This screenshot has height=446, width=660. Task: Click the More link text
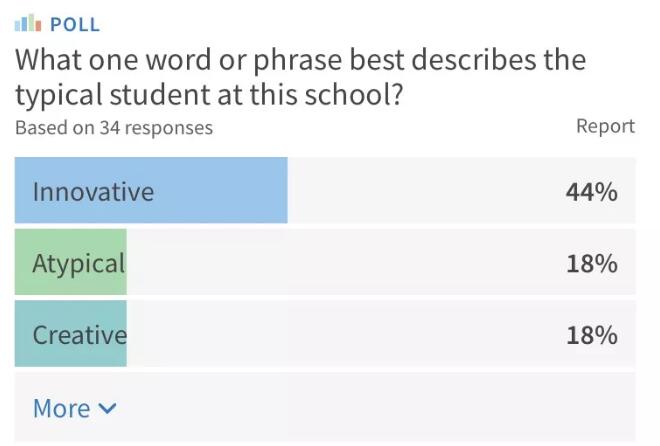click(x=62, y=408)
